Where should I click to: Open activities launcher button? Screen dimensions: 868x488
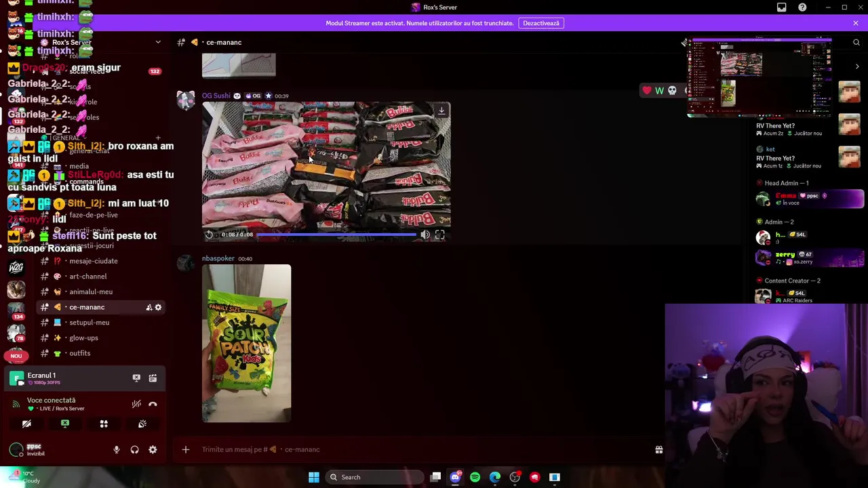pos(104,424)
